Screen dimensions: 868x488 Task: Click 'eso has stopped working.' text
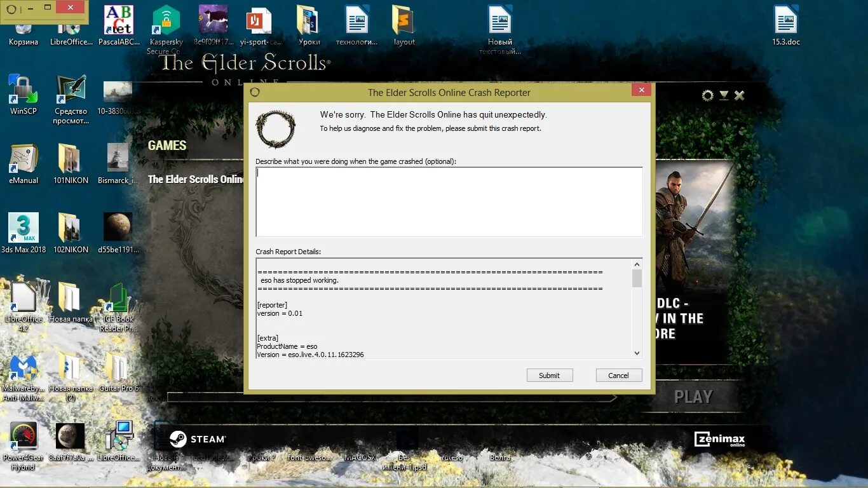299,280
